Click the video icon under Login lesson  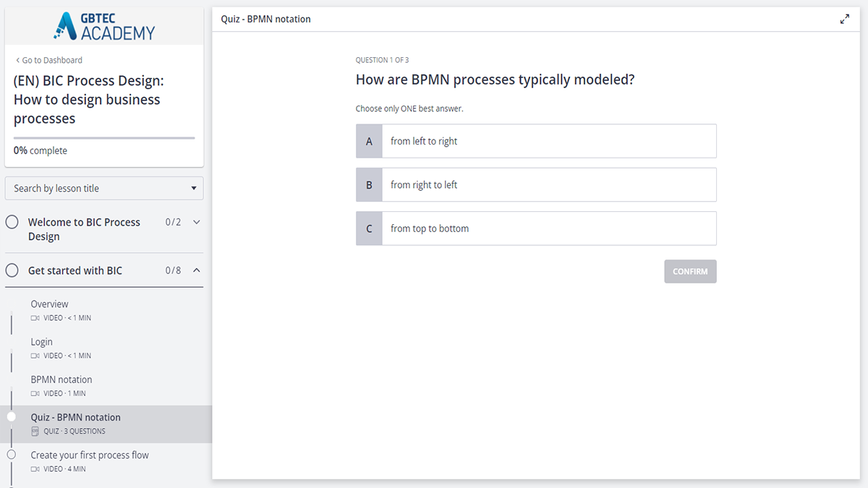(x=35, y=356)
